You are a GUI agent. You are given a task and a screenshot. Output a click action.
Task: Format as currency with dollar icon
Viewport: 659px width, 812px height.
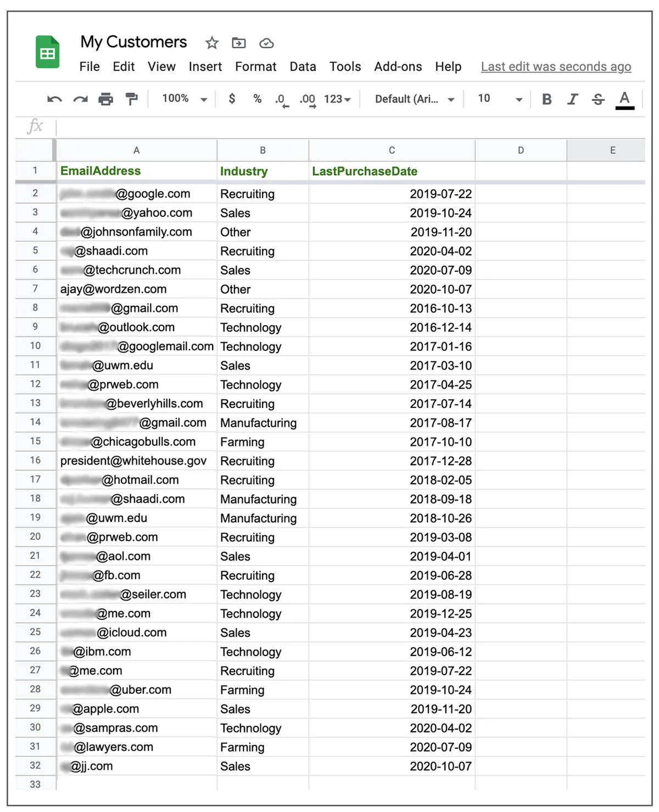coord(232,99)
